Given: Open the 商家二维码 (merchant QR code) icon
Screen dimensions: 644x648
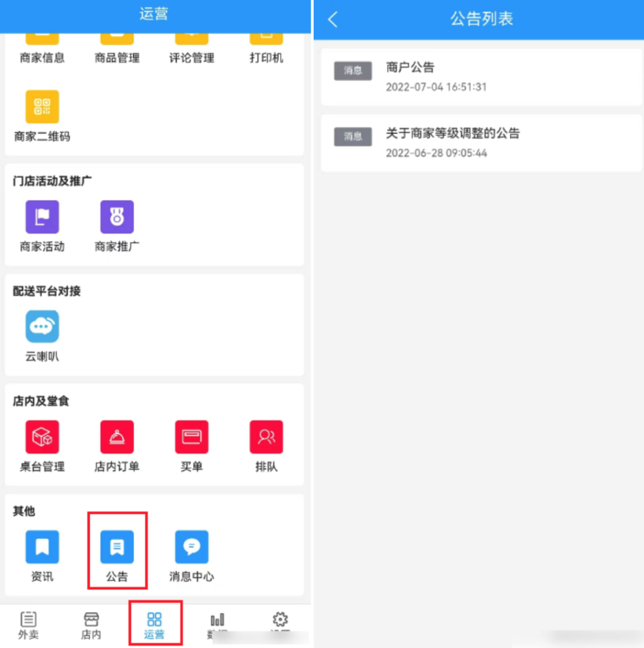Looking at the screenshot, I should click(42, 108).
